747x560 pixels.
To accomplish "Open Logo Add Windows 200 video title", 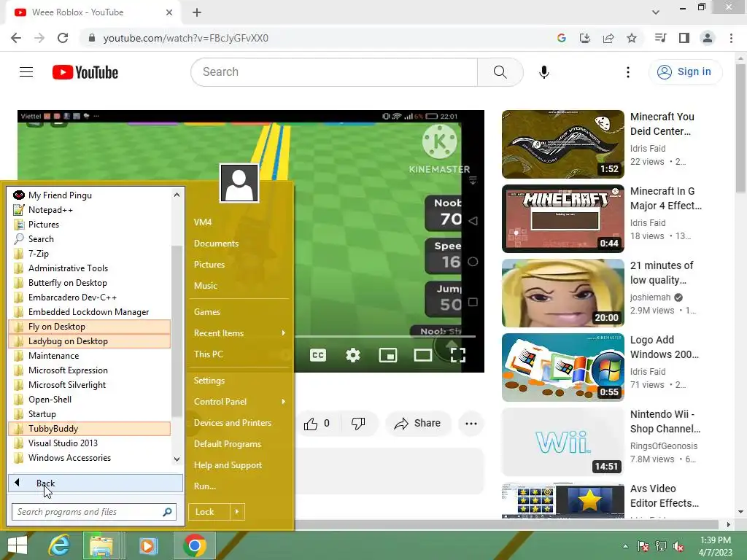I will 664,347.
